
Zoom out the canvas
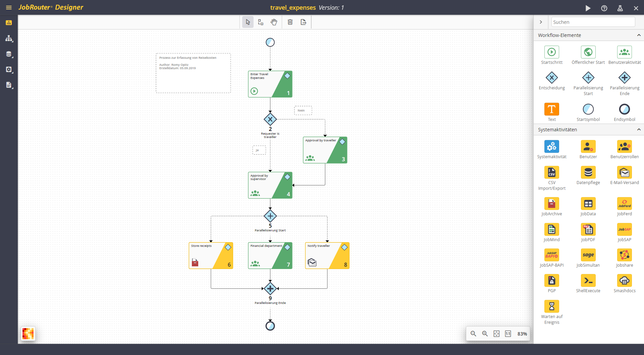(x=473, y=334)
